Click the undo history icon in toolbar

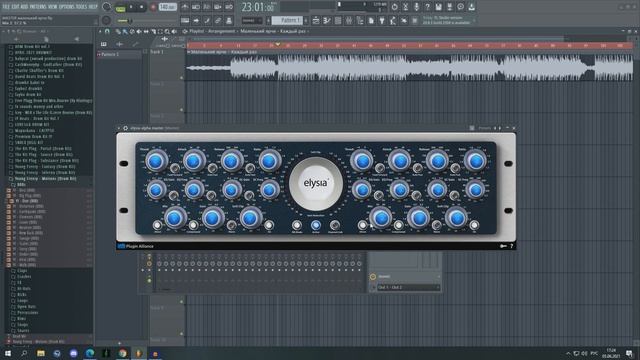click(x=394, y=7)
